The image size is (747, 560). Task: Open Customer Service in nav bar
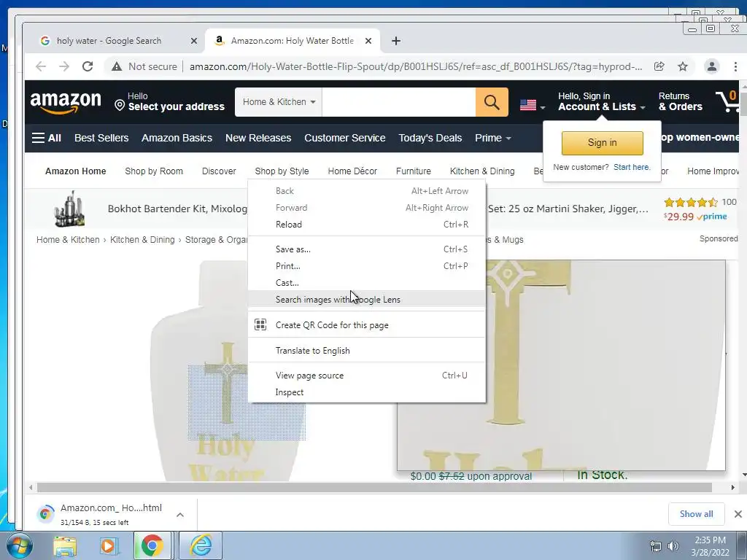pyautogui.click(x=345, y=138)
